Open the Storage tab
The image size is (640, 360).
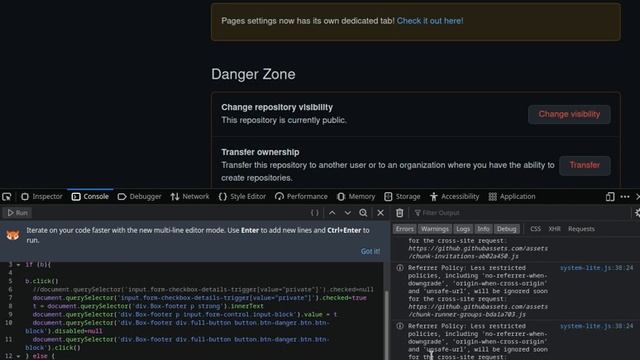pyautogui.click(x=402, y=197)
